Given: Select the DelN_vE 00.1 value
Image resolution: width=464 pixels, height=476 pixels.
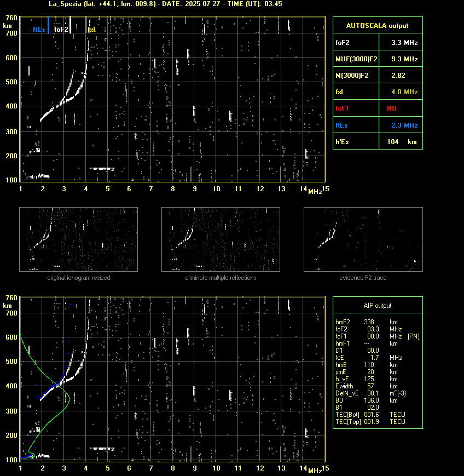Looking at the screenshot, I should [373, 393].
